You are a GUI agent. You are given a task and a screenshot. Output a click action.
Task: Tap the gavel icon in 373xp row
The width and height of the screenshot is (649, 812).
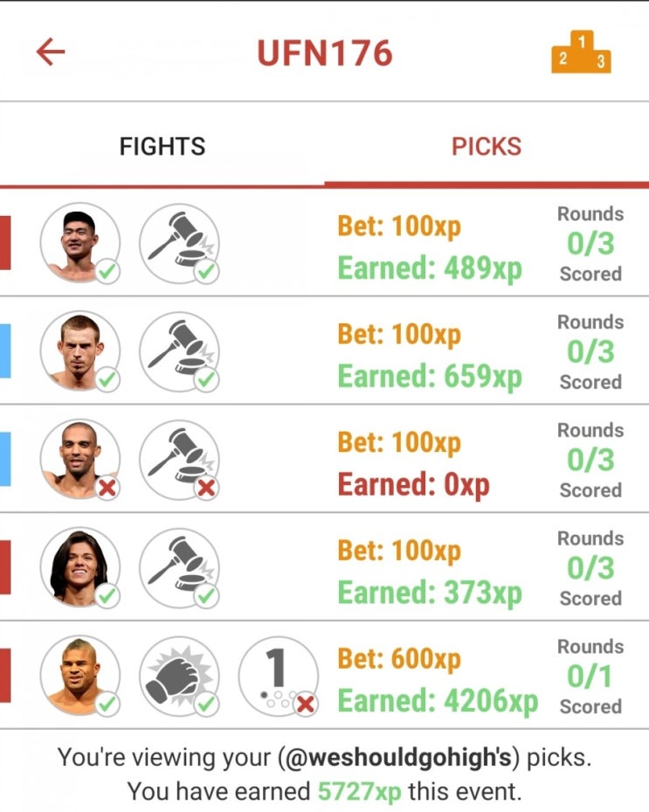coord(179,568)
